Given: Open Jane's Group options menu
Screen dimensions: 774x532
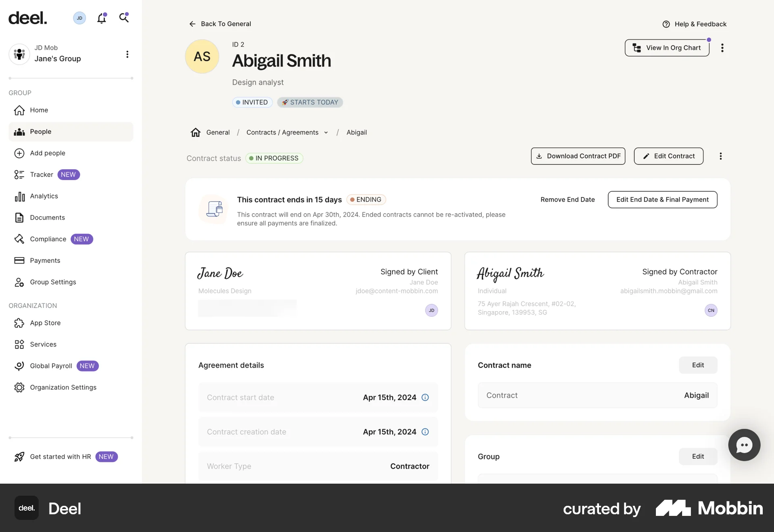Looking at the screenshot, I should click(127, 54).
